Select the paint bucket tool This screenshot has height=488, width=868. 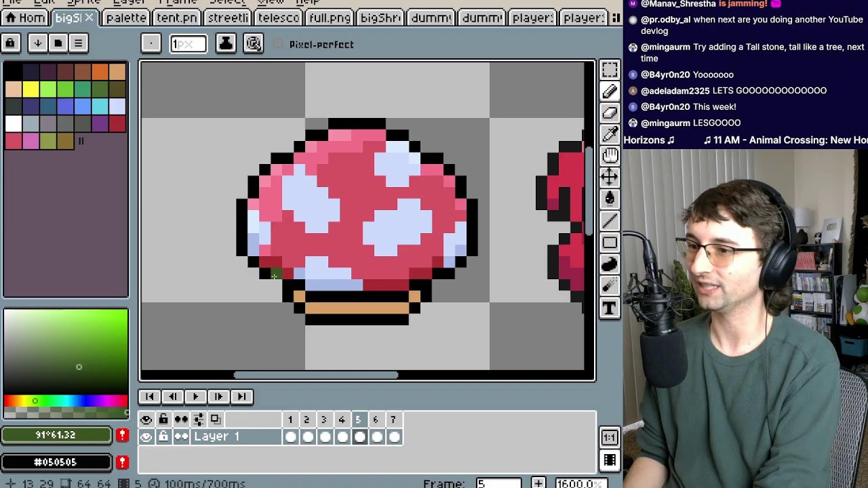(x=610, y=199)
